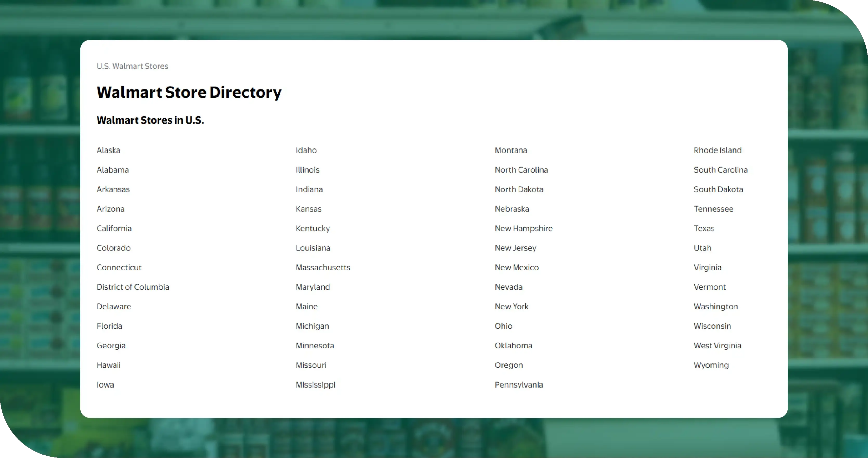This screenshot has height=458, width=868.
Task: Open the Utah store listing
Action: tap(703, 248)
